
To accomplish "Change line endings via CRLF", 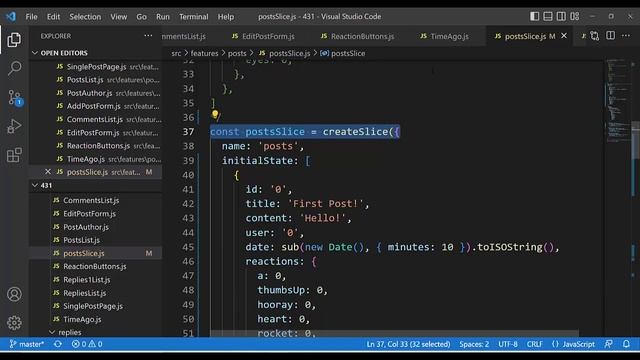I will 534,344.
